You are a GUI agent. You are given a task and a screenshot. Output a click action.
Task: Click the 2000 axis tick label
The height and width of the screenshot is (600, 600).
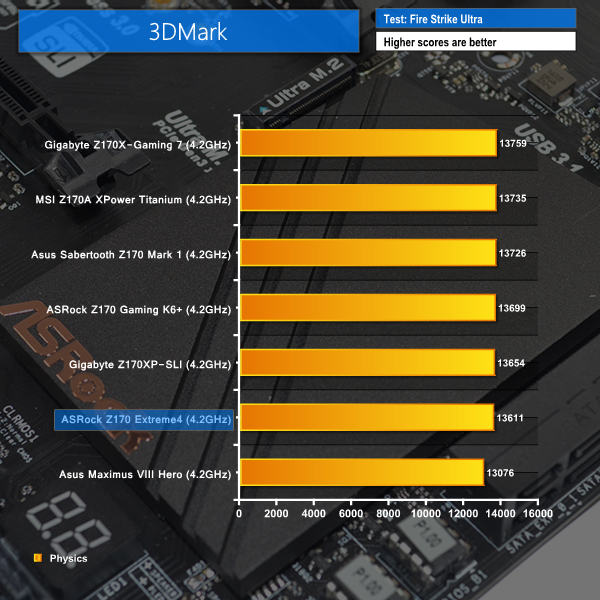(276, 514)
